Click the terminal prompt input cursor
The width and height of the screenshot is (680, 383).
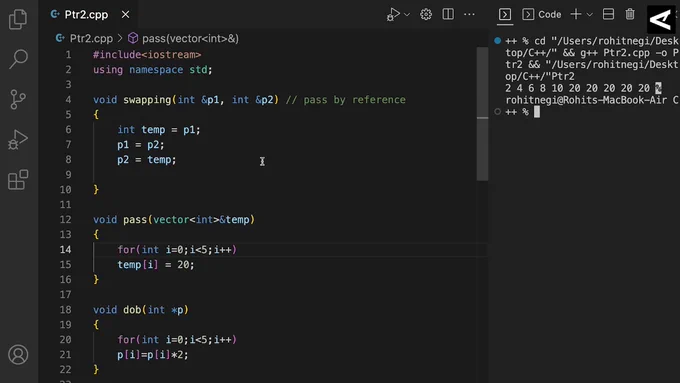point(537,112)
